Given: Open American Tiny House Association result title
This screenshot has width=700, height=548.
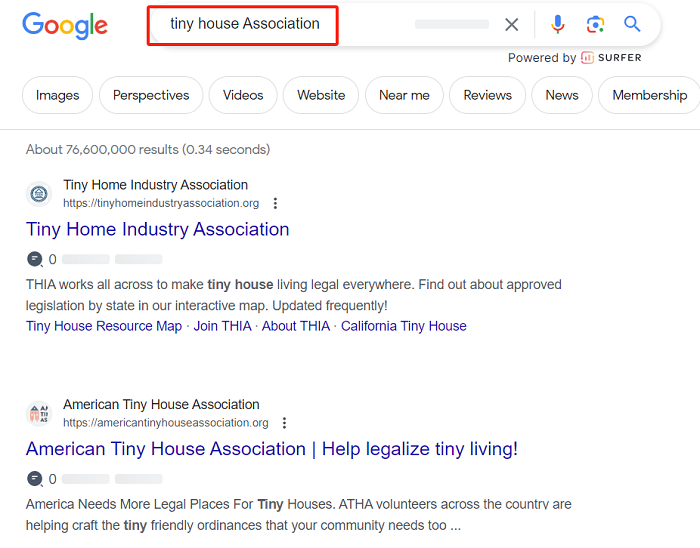Looking at the screenshot, I should click(x=272, y=449).
